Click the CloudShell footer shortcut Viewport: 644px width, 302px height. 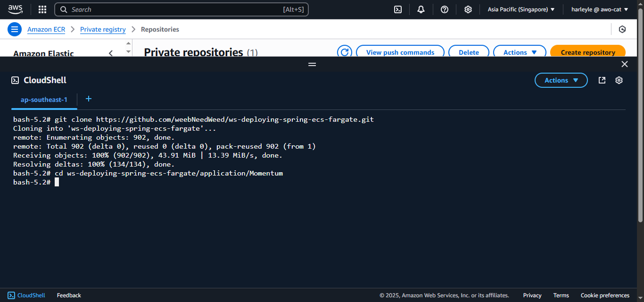pos(26,295)
